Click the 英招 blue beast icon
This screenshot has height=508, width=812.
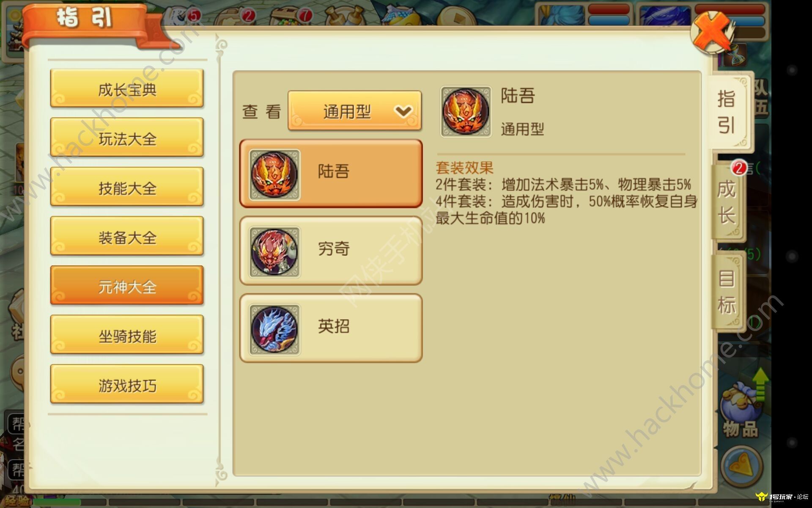tap(274, 329)
